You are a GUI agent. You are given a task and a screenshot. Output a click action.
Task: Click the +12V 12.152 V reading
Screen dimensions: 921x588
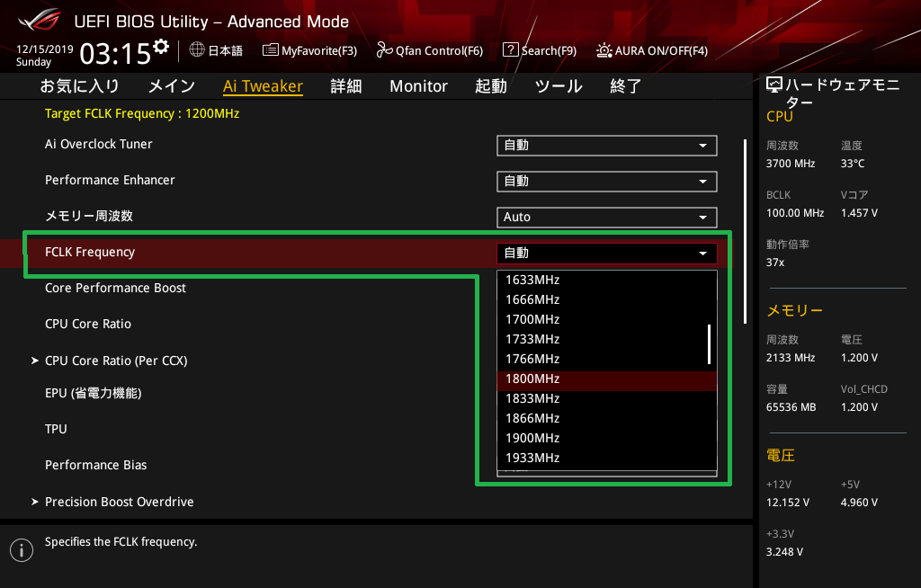click(787, 503)
